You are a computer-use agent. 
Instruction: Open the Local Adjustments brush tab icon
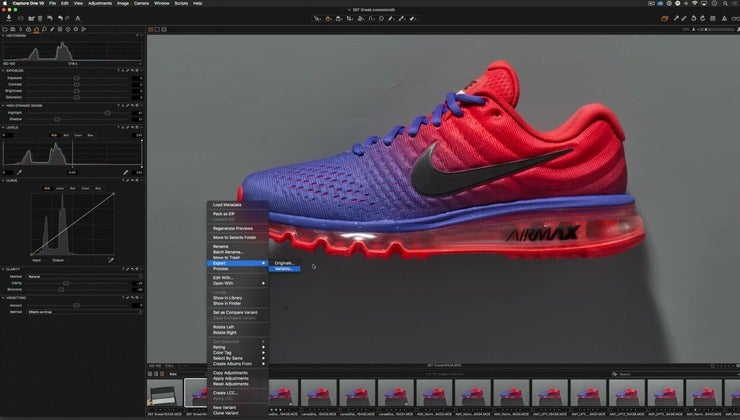52,29
